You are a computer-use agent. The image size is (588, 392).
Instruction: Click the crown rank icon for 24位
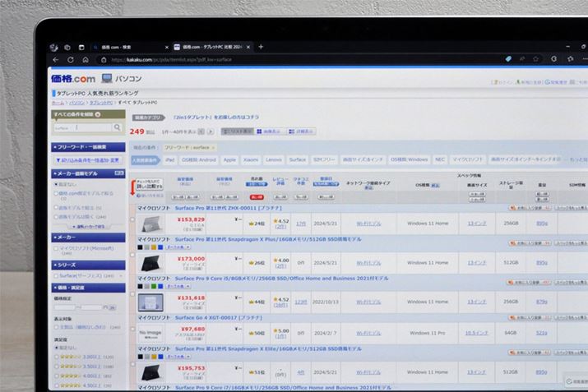[x=251, y=224]
